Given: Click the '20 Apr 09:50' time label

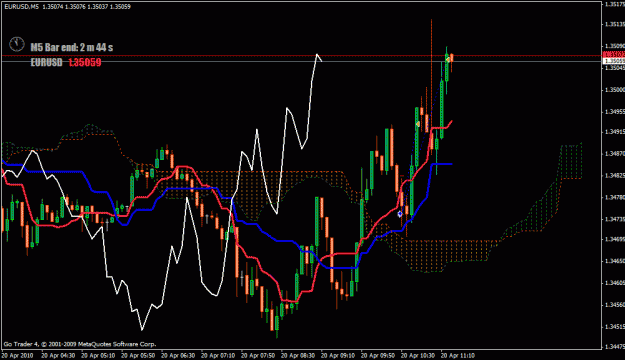Looking at the screenshot, I should 377,355.
